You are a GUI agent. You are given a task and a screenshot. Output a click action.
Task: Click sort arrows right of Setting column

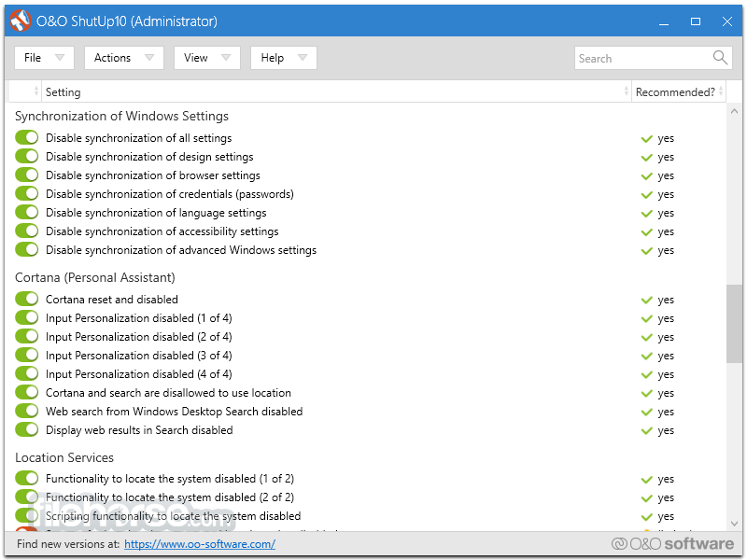[x=626, y=91]
